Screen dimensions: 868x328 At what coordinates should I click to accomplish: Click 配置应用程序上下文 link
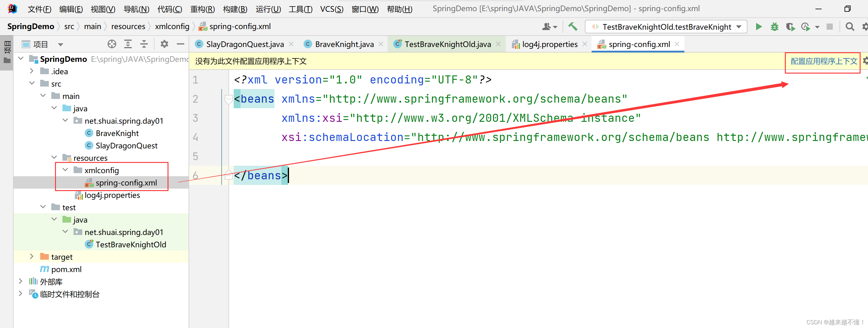[x=824, y=61]
